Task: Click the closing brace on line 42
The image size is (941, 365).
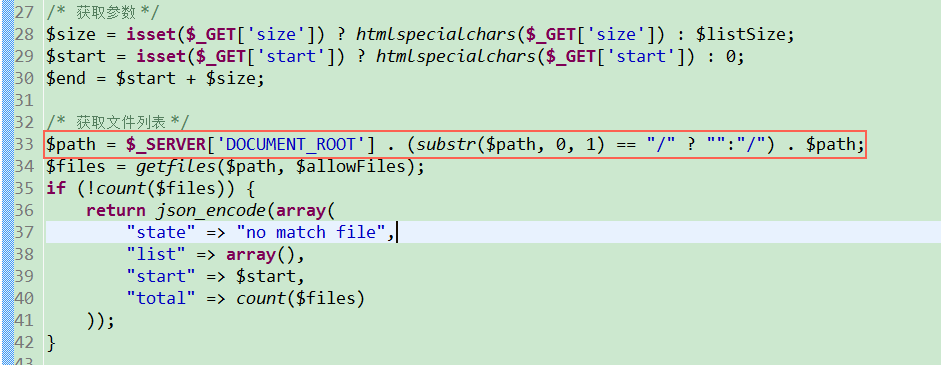Action: tap(51, 342)
